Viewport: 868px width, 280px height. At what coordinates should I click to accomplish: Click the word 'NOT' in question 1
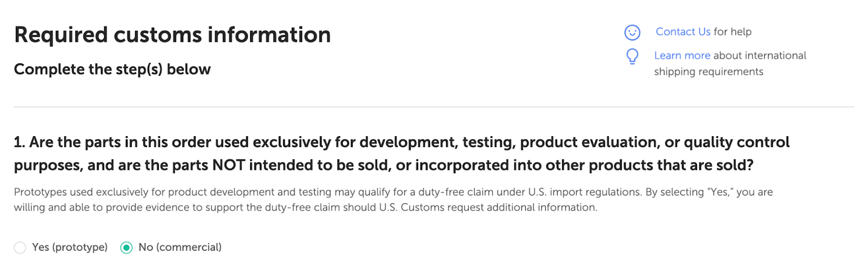pos(228,165)
